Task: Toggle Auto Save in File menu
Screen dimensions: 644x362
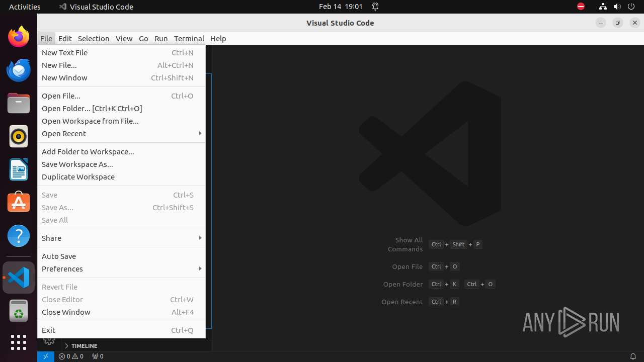Action: [x=121, y=256]
